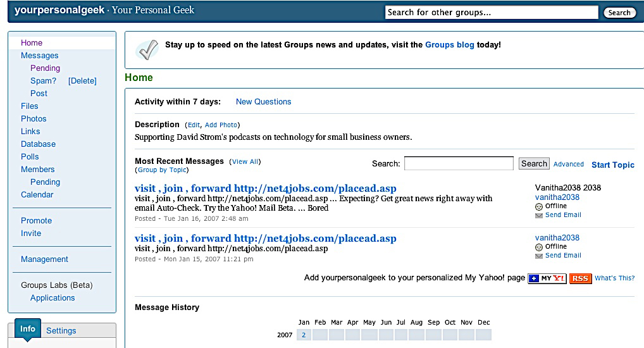This screenshot has height=348, width=644.
Task: Click View All recent messages
Action: tap(245, 162)
